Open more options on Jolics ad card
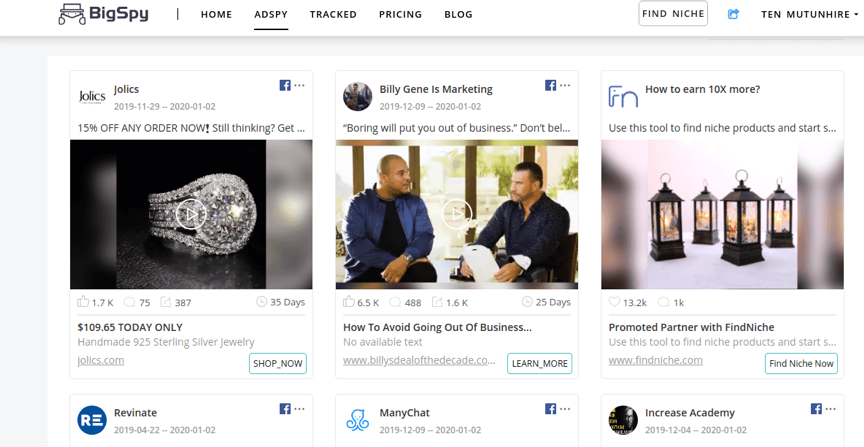The image size is (864, 447). [x=300, y=86]
